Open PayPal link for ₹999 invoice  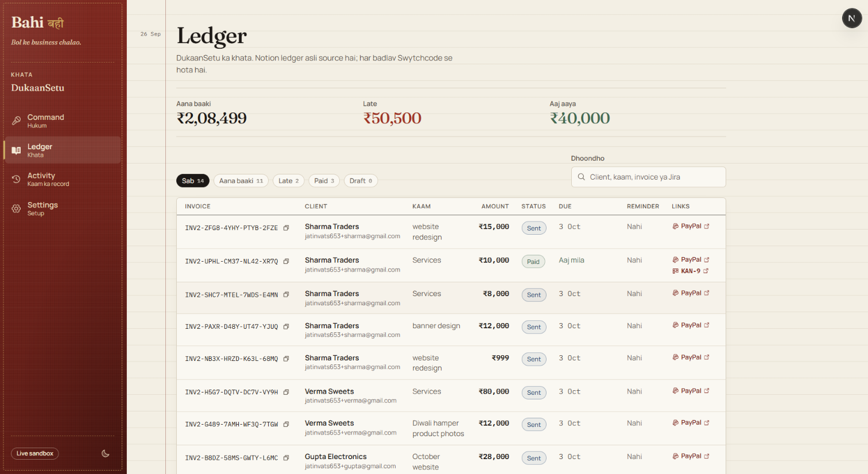click(691, 358)
